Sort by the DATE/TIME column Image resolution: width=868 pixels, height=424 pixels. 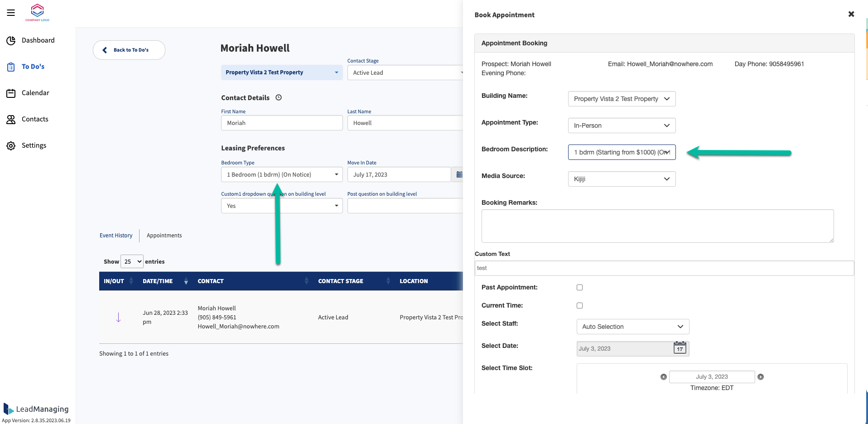(165, 281)
